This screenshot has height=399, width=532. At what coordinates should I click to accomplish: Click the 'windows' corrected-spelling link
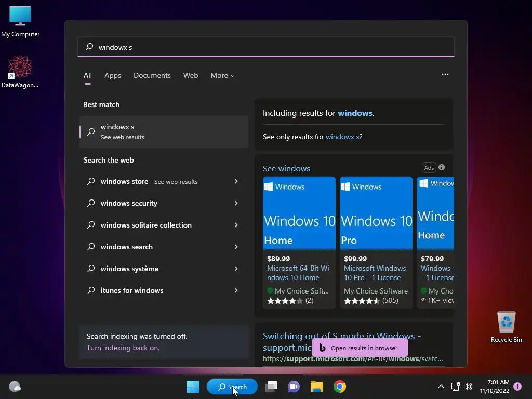[x=355, y=113]
